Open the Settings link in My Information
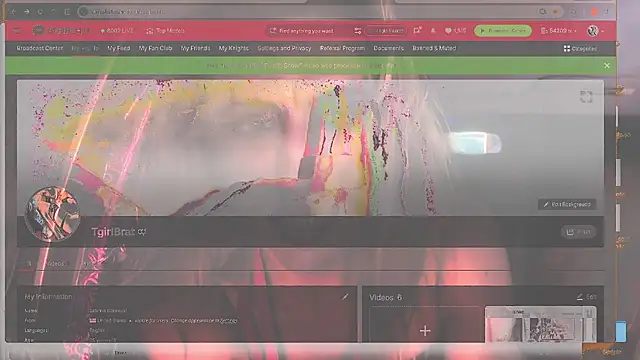 (x=229, y=321)
